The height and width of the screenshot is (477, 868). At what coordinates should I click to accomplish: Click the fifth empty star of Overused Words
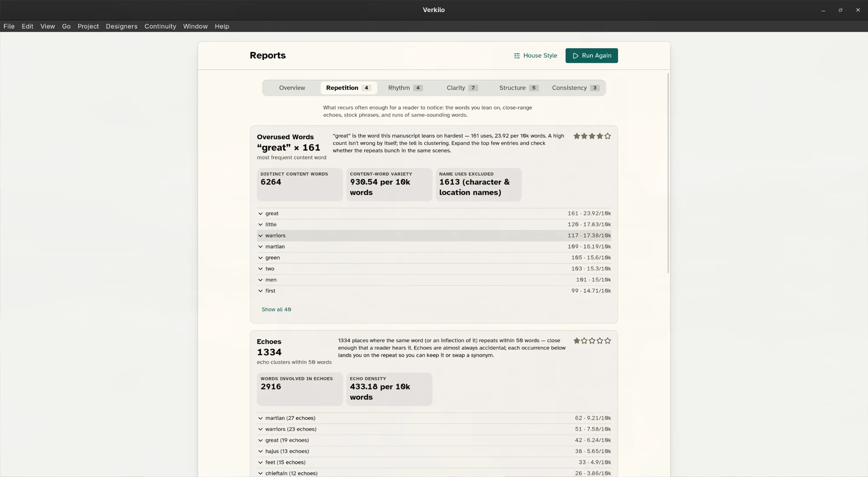(x=608, y=136)
